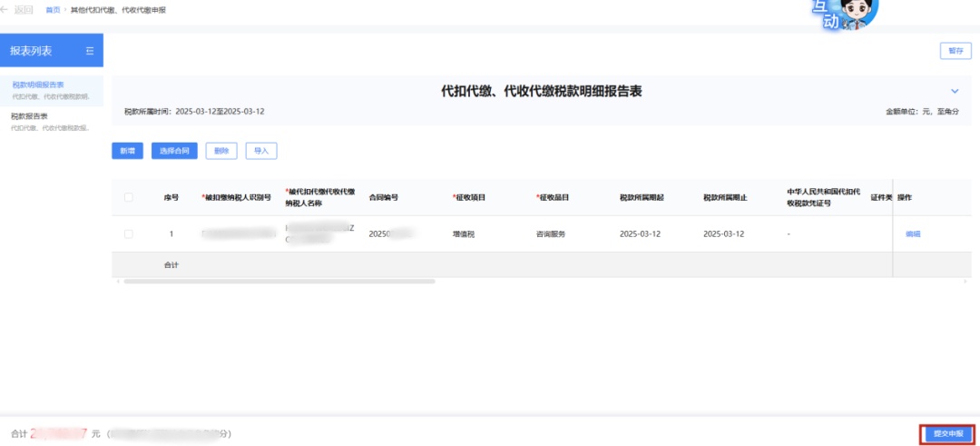Click the 税款所属时间 date range text
The height and width of the screenshot is (446, 980).
pyautogui.click(x=194, y=112)
